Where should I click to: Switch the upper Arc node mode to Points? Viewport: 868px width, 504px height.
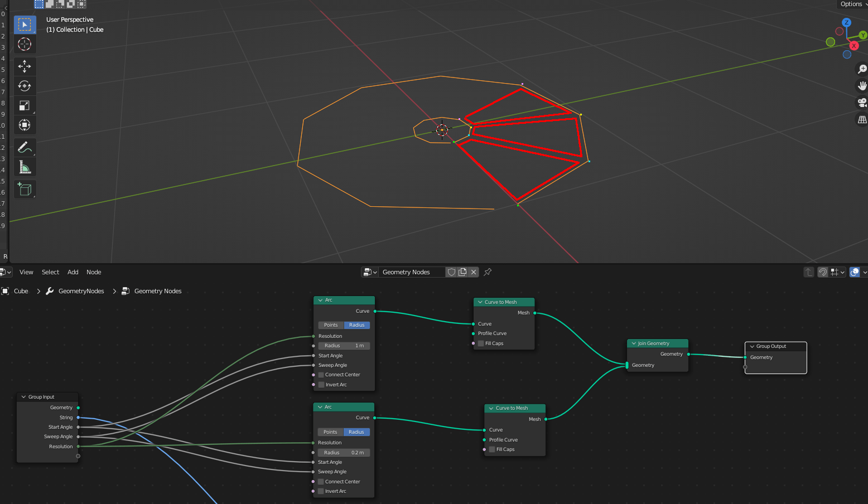tap(330, 324)
